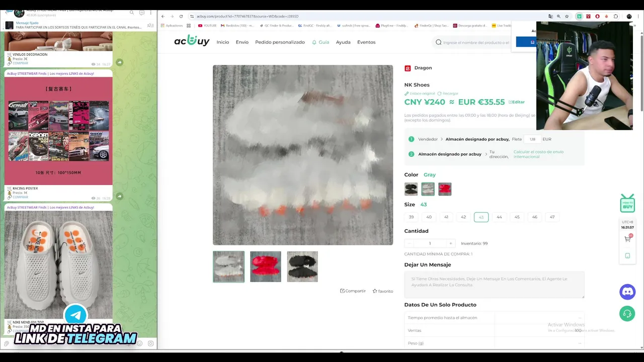The image size is (644, 362).
Task: Open Telegram channel comments icon
Action: (141, 12)
